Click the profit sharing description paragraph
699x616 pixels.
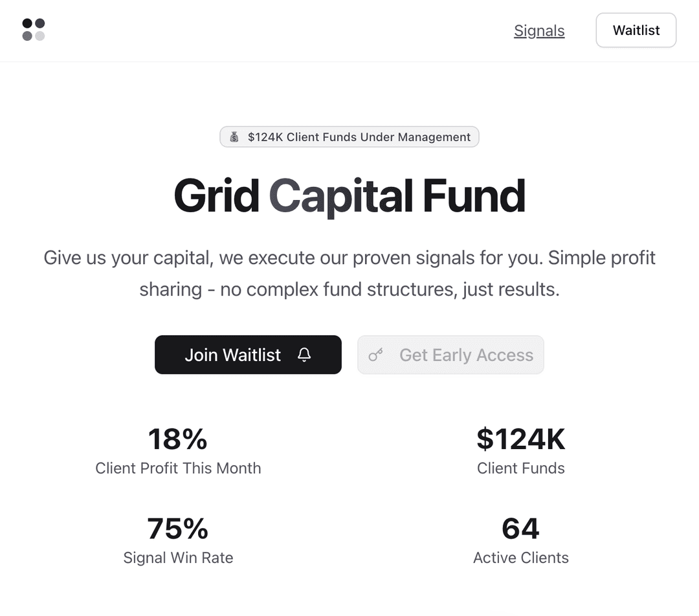[x=349, y=273]
